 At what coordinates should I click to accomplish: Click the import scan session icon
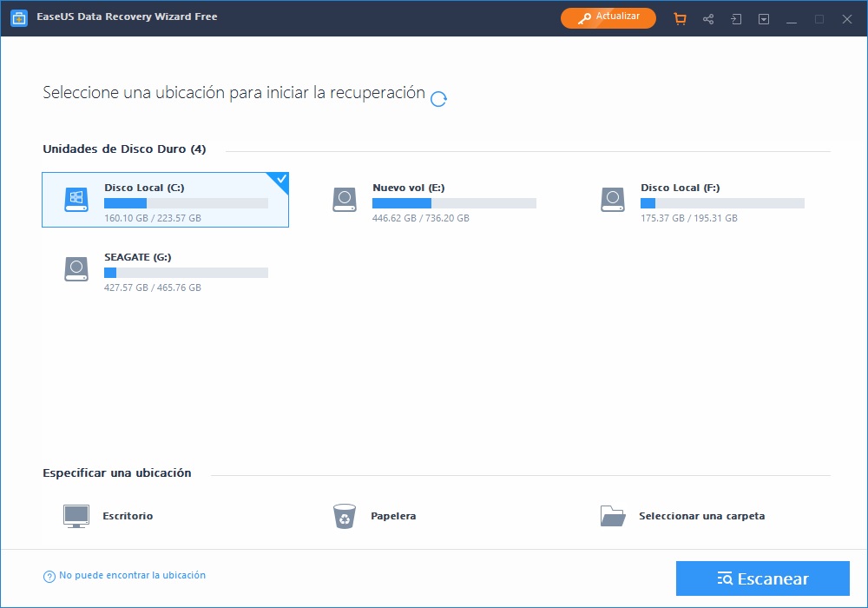[x=736, y=18]
